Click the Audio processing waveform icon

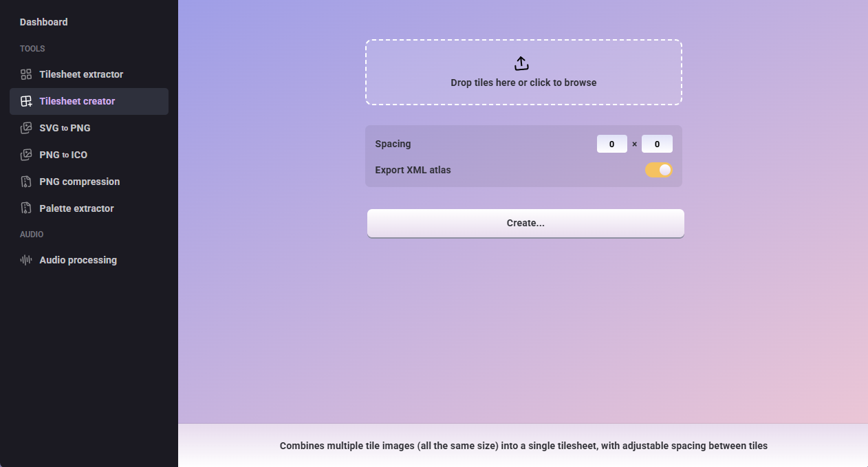(26, 260)
